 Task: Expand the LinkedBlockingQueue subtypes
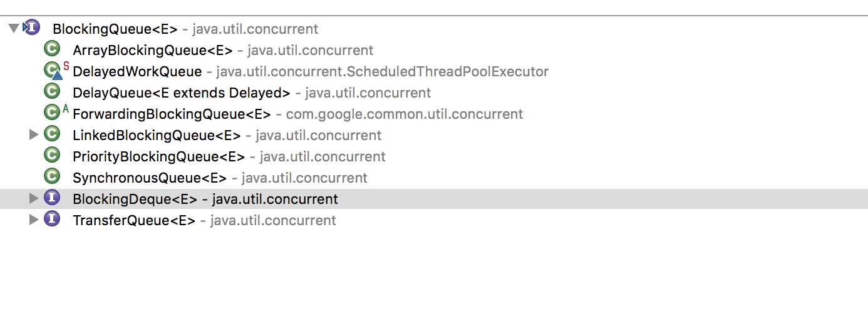34,134
